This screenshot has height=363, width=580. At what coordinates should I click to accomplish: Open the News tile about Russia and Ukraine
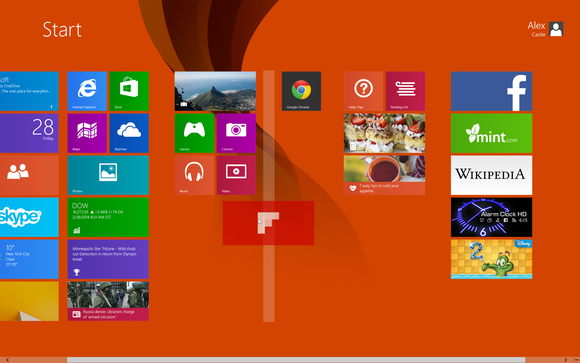click(x=108, y=301)
